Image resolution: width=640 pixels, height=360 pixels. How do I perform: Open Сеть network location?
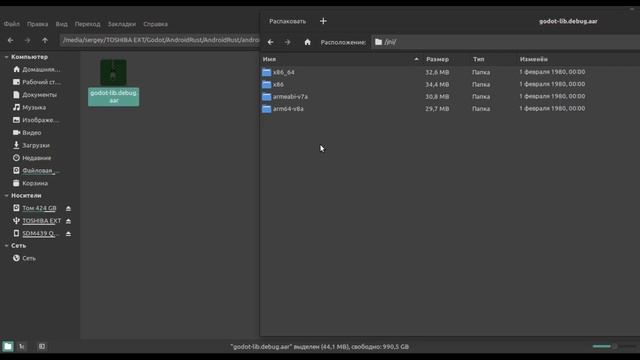coord(24,258)
